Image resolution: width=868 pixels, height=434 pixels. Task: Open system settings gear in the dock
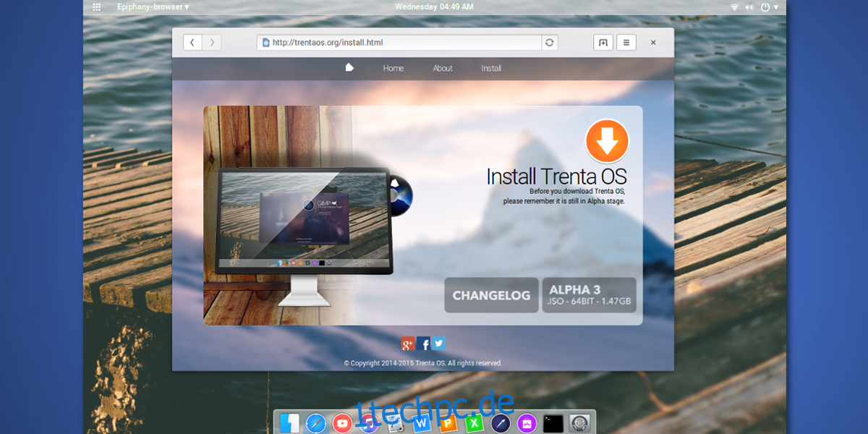(579, 423)
